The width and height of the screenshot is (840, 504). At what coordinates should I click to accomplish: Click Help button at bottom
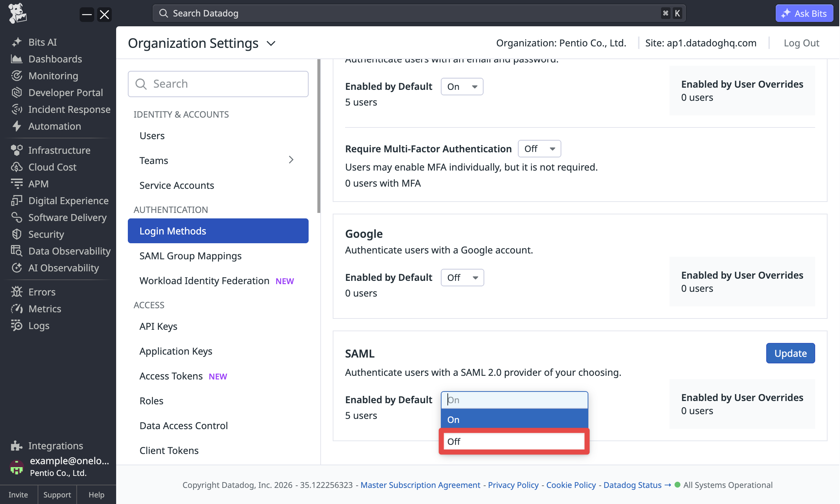pyautogui.click(x=96, y=495)
